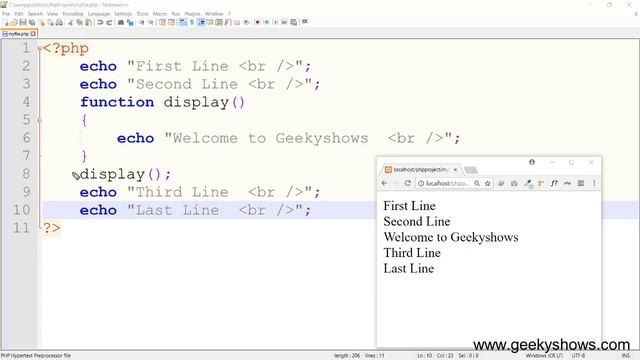Open the Language menu
640x360 pixels.
coord(99,14)
